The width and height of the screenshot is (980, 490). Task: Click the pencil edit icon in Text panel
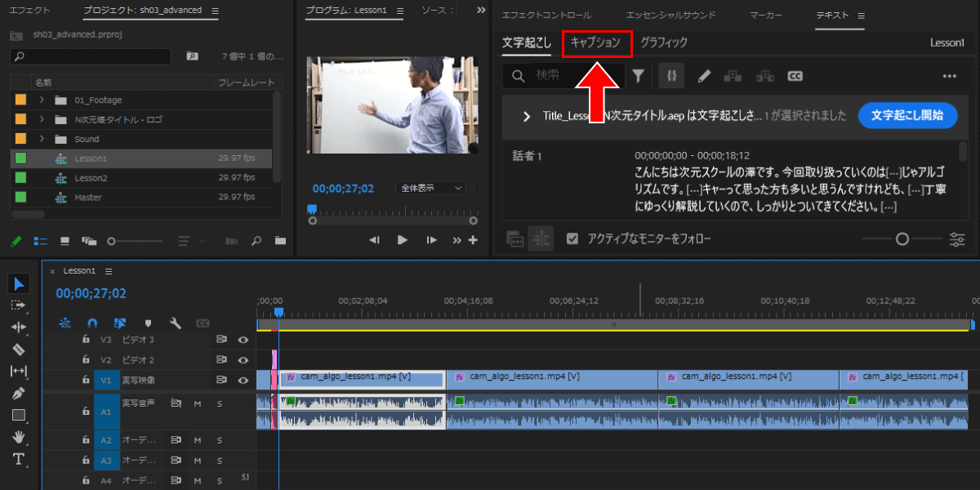point(703,76)
